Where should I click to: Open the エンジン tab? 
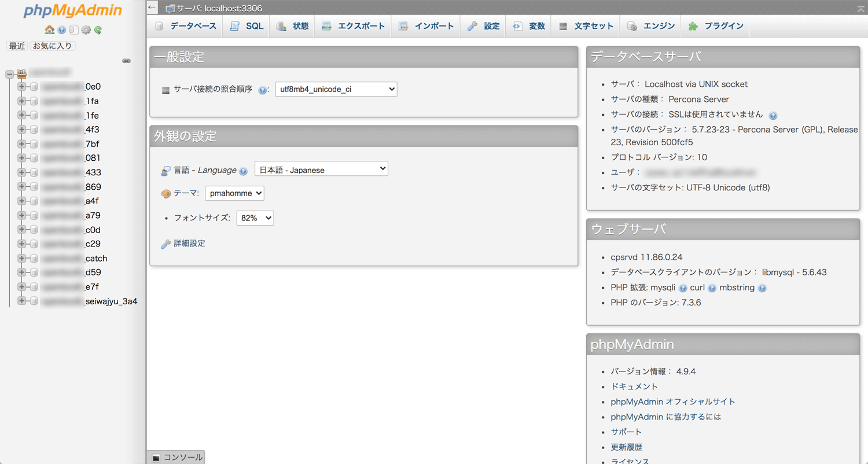tap(651, 27)
